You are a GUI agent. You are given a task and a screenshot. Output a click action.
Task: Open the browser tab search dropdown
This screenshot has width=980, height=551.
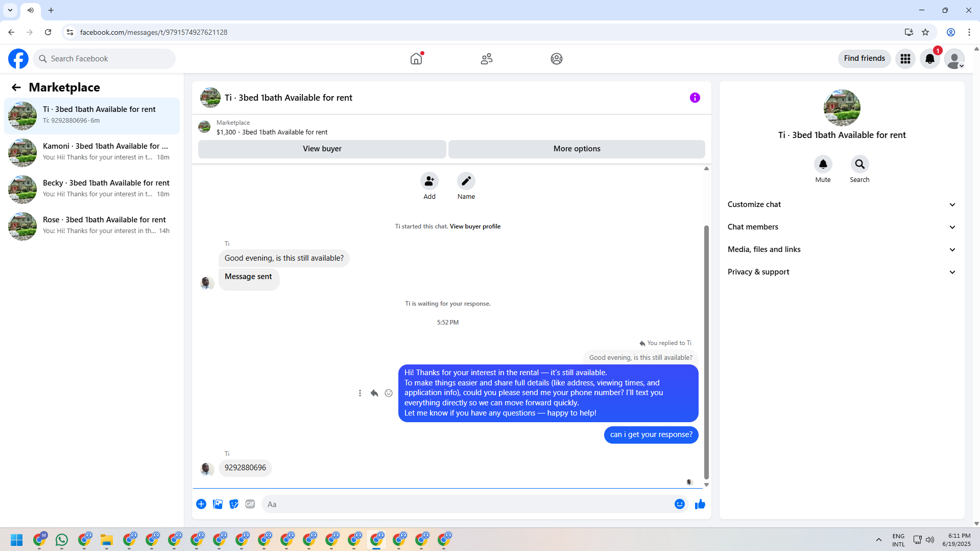click(10, 10)
